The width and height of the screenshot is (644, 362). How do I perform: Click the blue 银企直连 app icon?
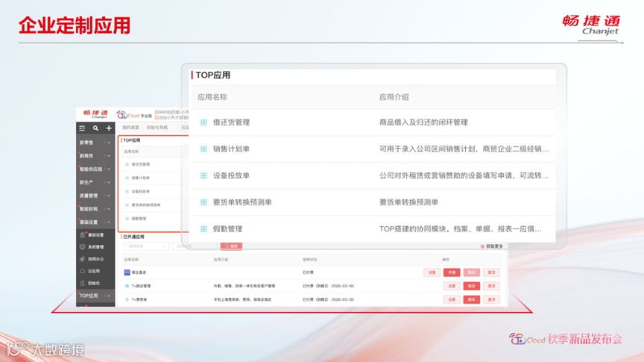(x=127, y=272)
